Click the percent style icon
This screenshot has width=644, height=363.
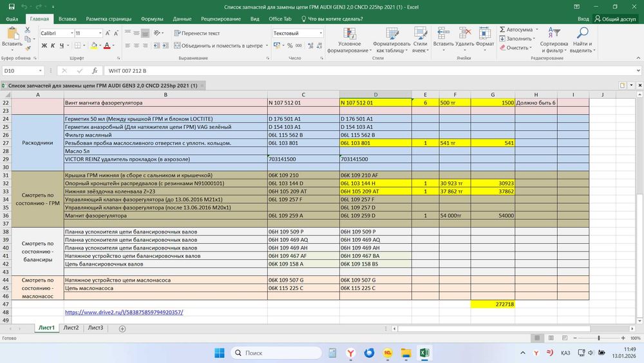pyautogui.click(x=290, y=46)
